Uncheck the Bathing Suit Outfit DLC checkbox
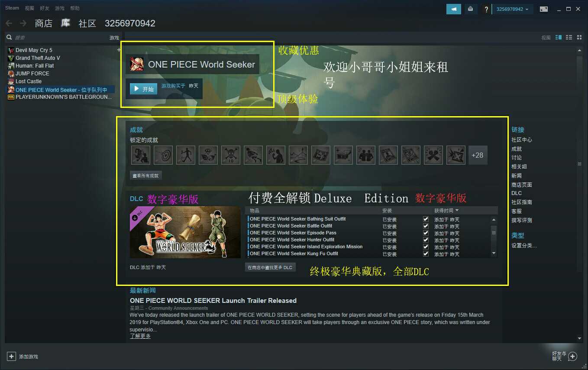588x370 pixels. coord(426,219)
